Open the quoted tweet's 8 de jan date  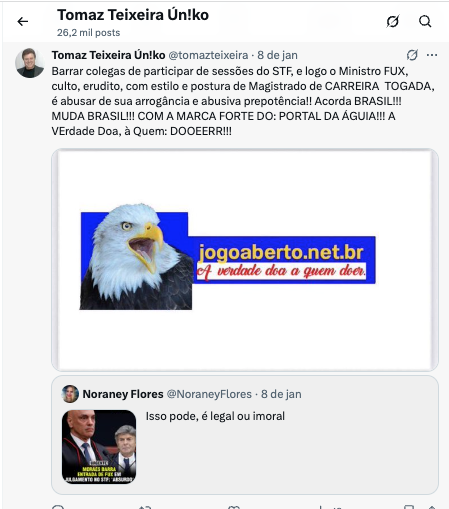(x=281, y=394)
